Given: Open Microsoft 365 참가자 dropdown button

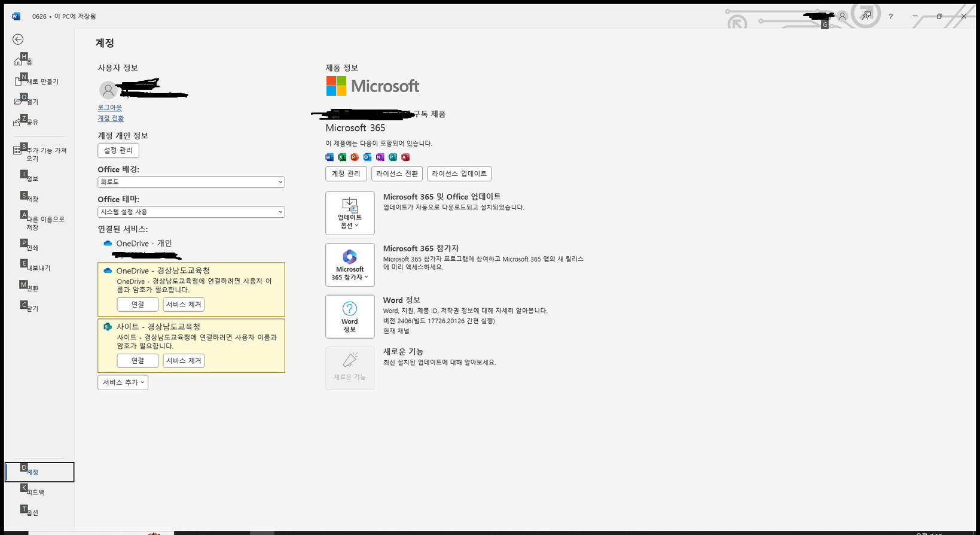Looking at the screenshot, I should point(350,265).
